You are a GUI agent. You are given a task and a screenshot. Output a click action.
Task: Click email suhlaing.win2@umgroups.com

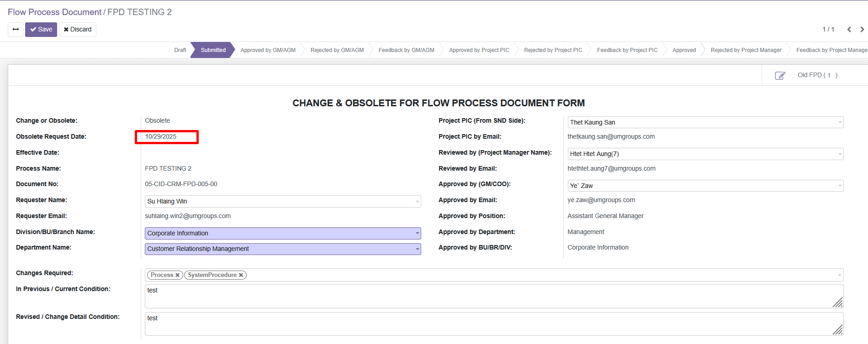coord(188,216)
